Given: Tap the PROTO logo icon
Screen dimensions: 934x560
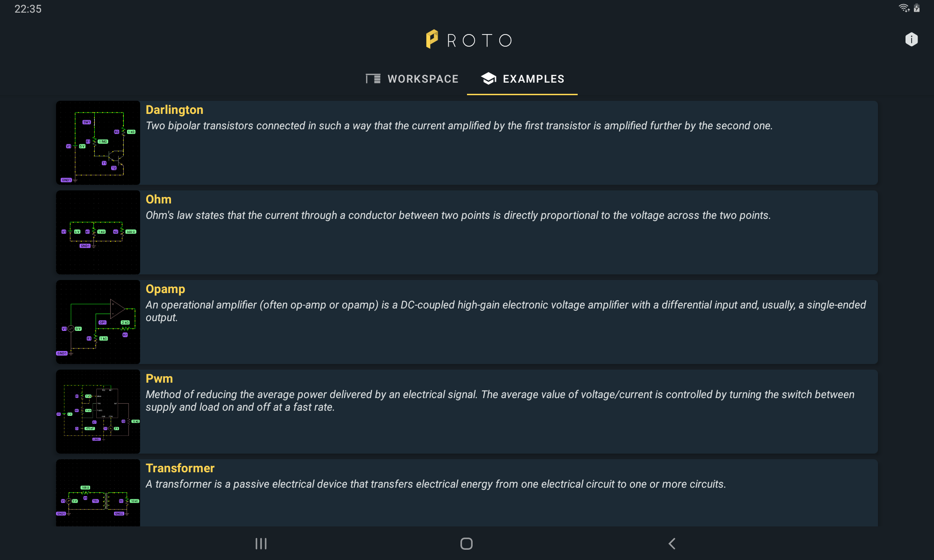Looking at the screenshot, I should (x=432, y=39).
